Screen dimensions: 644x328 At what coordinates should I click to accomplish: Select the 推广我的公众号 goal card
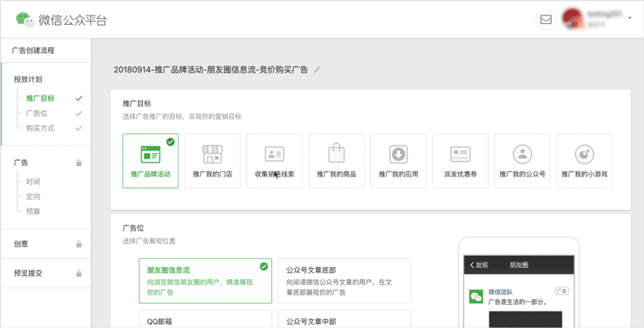[523, 161]
